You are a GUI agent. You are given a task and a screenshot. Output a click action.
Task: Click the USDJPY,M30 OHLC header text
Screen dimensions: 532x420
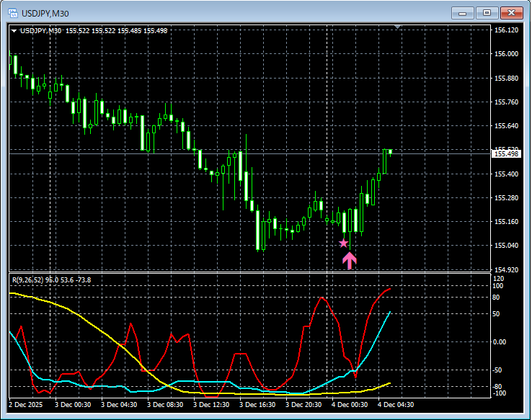click(x=94, y=31)
